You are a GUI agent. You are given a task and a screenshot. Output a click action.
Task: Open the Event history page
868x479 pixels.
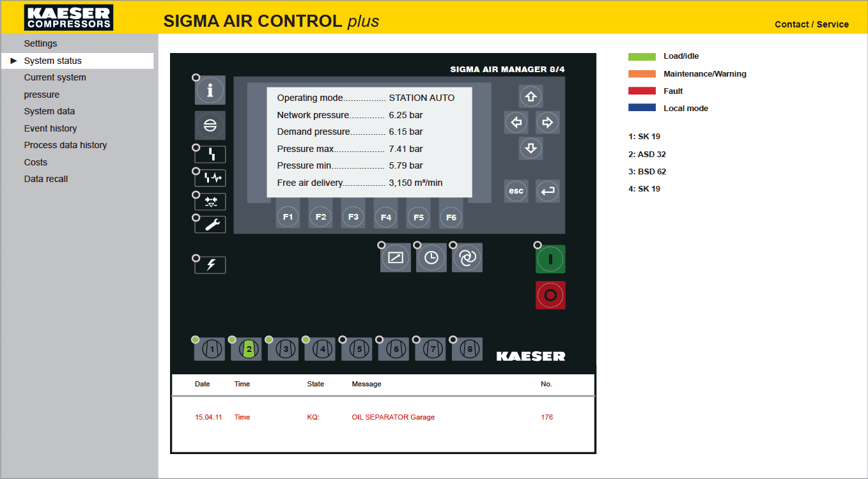click(x=50, y=128)
